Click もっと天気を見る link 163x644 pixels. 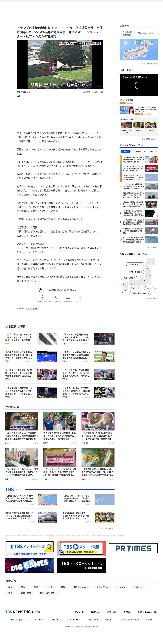pyautogui.click(x=149, y=64)
